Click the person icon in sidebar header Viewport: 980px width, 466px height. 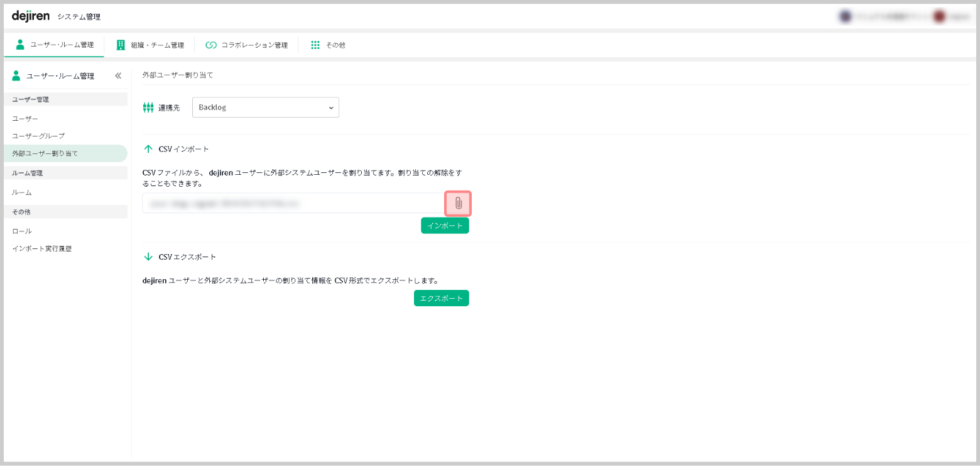pyautogui.click(x=16, y=75)
